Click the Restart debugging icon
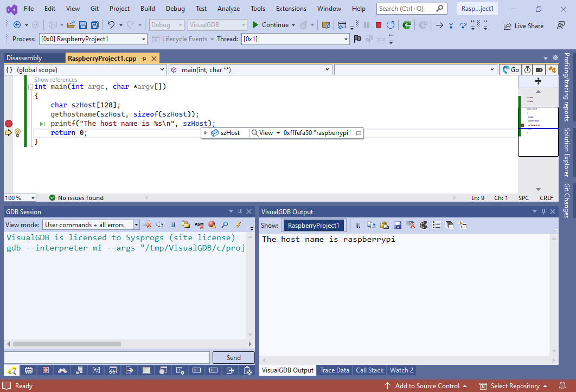Viewport: 576px width, 392px height. (x=390, y=25)
